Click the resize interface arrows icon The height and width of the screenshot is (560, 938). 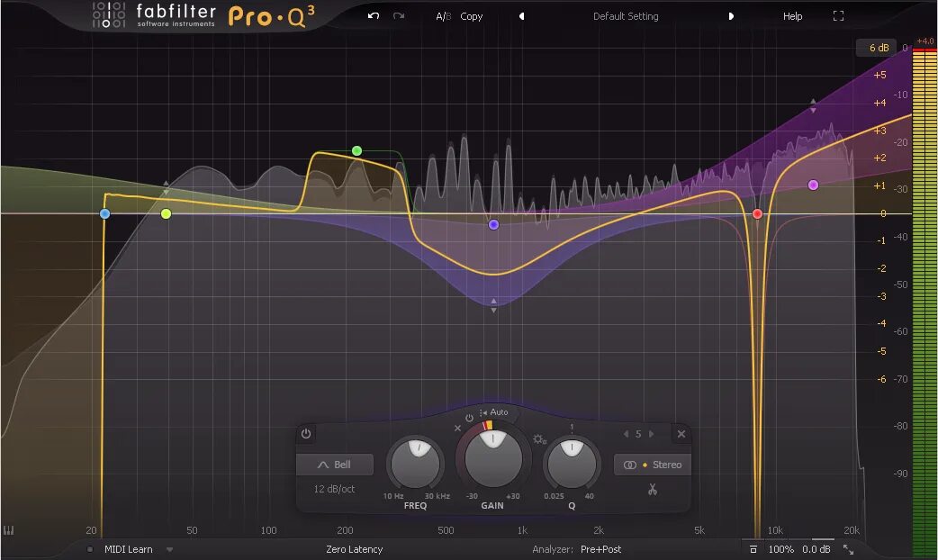(848, 549)
